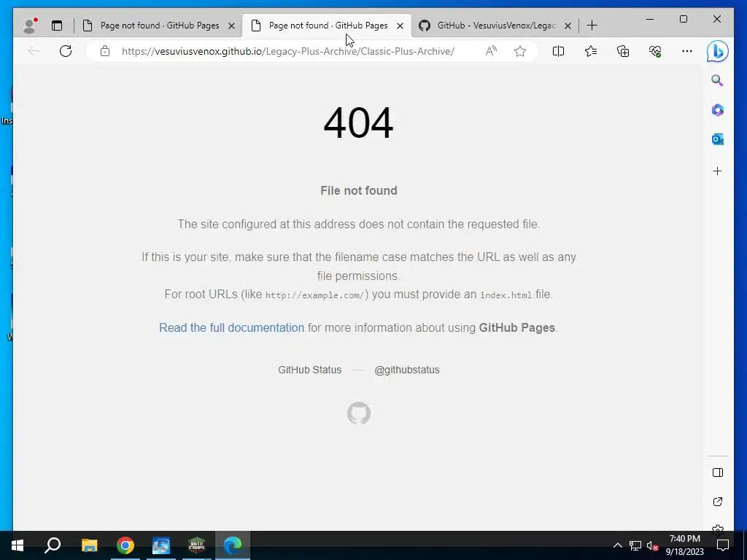Open sidebar Search icon
Screen dimensions: 747x560
coord(717,80)
